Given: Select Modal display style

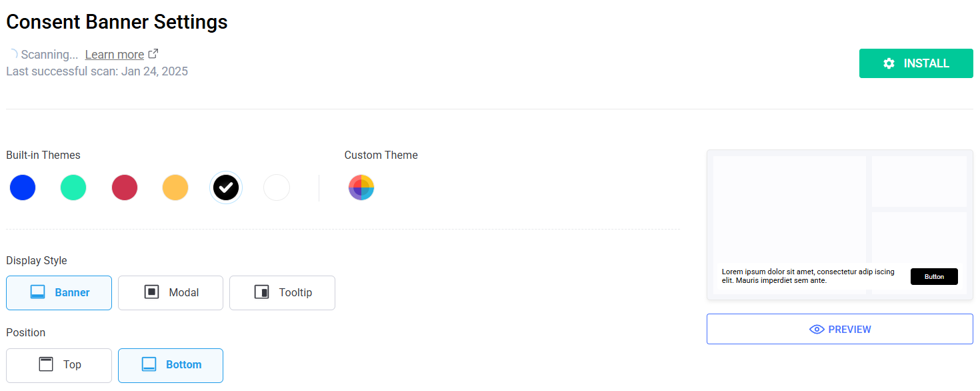Looking at the screenshot, I should [x=171, y=293].
